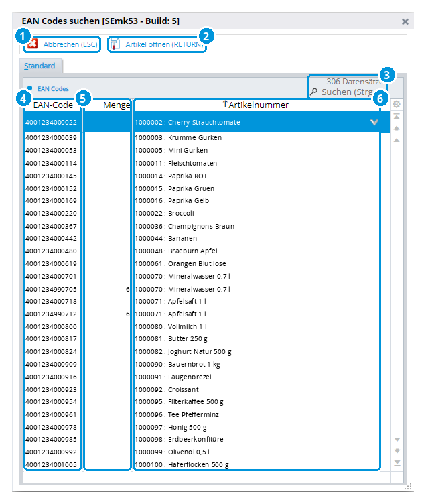This screenshot has height=504, width=426.
Task: Click the Artikel öffnen document icon
Action: coord(115,44)
